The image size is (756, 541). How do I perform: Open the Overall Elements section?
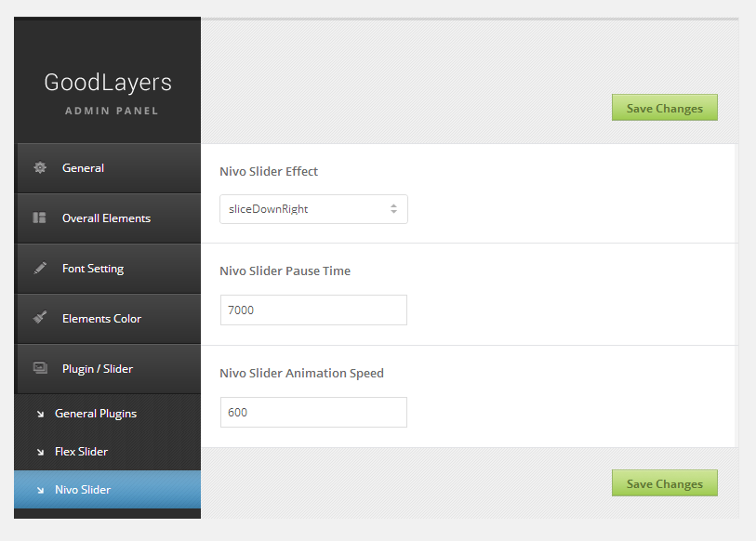click(108, 218)
